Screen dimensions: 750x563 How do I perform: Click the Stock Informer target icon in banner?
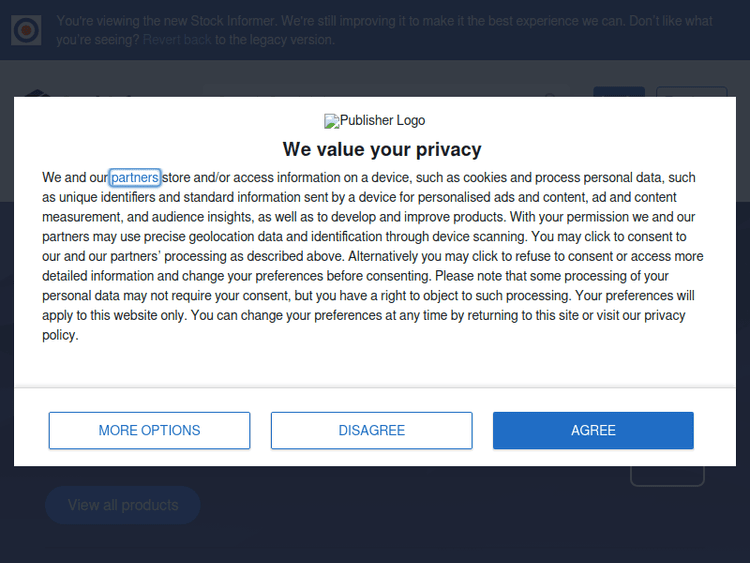(26, 30)
